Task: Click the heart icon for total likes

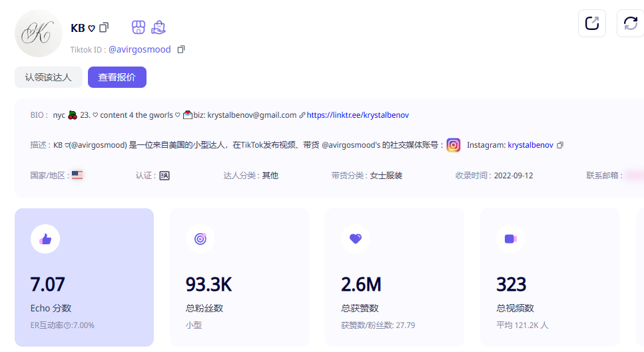Action: [356, 239]
